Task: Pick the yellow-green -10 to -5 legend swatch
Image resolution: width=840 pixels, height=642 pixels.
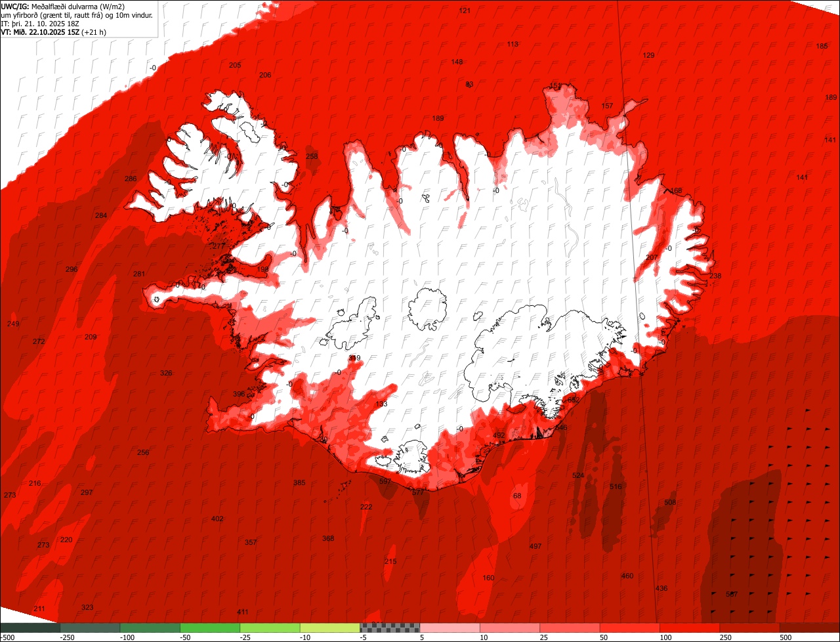Action: pos(330,628)
